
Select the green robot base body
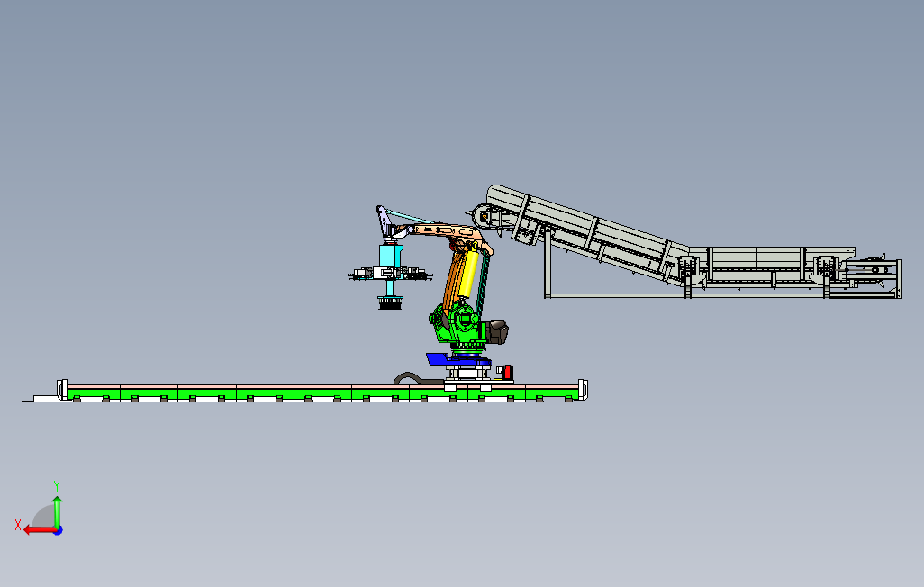click(461, 324)
